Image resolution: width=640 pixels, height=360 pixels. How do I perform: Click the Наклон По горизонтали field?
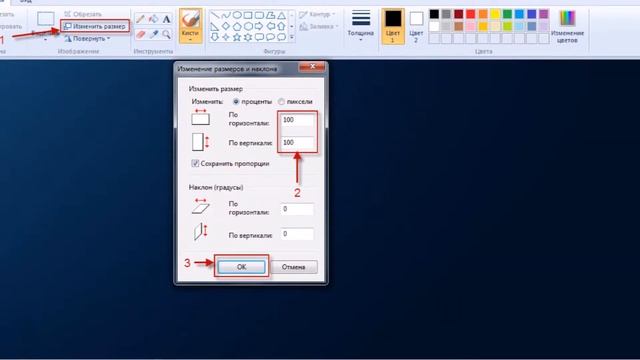pyautogui.click(x=297, y=209)
